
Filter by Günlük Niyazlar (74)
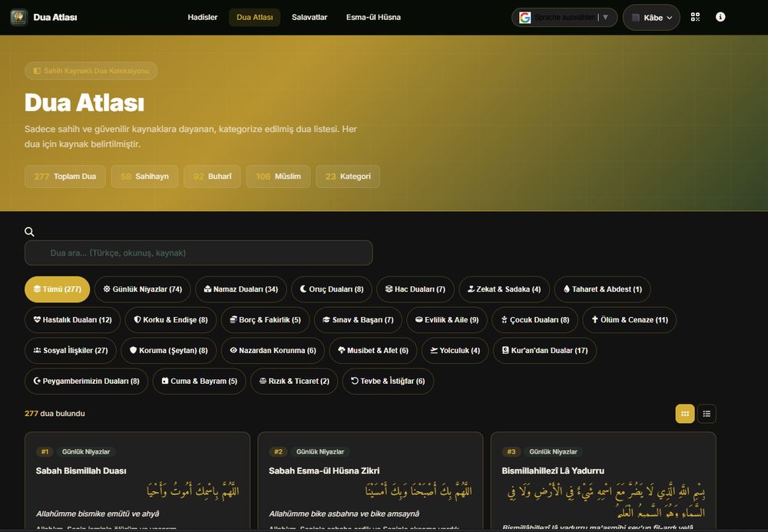pyautogui.click(x=143, y=289)
